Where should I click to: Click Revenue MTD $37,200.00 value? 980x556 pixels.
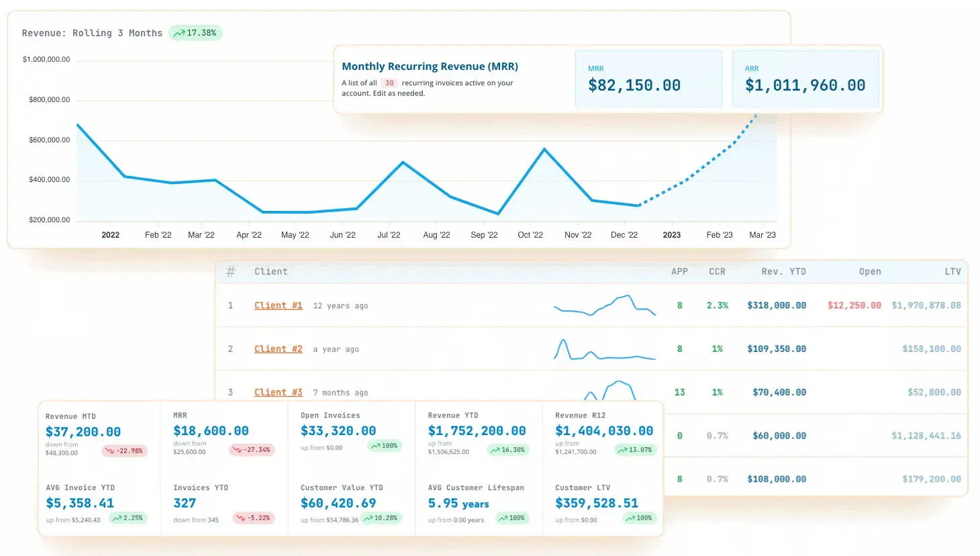click(x=83, y=432)
